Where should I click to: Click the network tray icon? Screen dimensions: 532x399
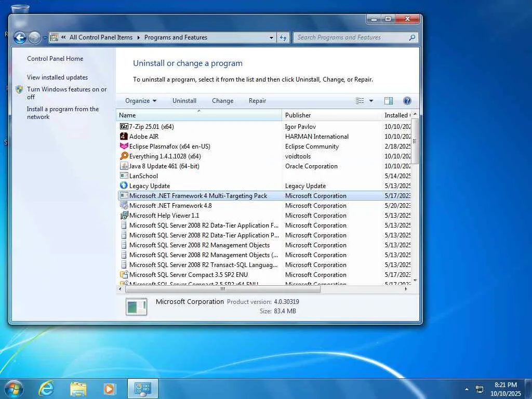480,389
